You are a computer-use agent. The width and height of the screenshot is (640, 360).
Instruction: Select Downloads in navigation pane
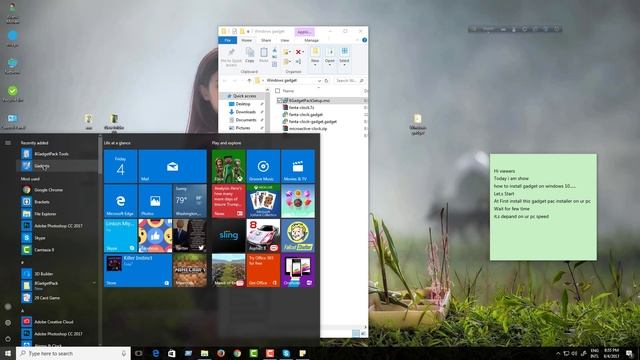[x=245, y=112]
